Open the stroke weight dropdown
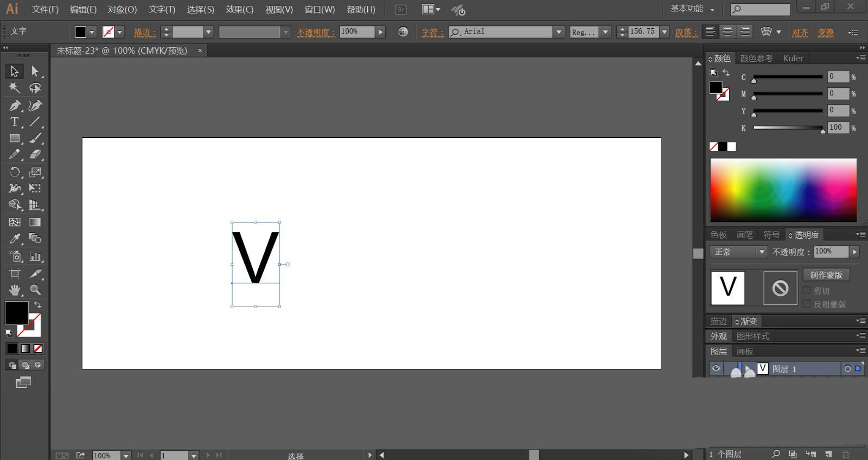The image size is (868, 460). click(208, 32)
